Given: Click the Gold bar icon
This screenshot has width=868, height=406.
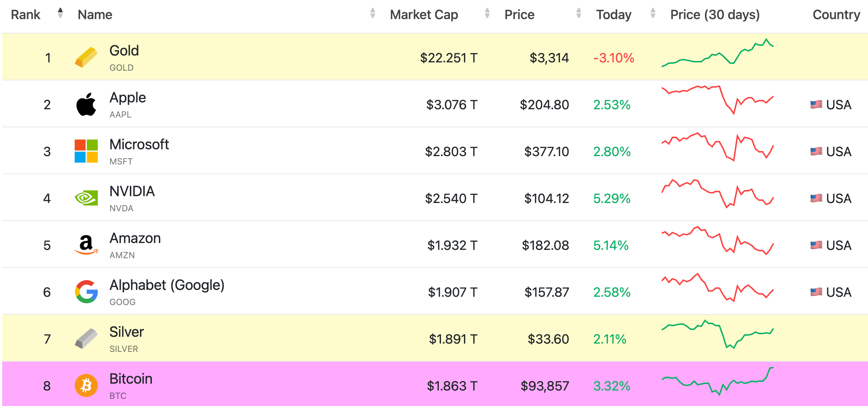Looking at the screenshot, I should tap(86, 57).
